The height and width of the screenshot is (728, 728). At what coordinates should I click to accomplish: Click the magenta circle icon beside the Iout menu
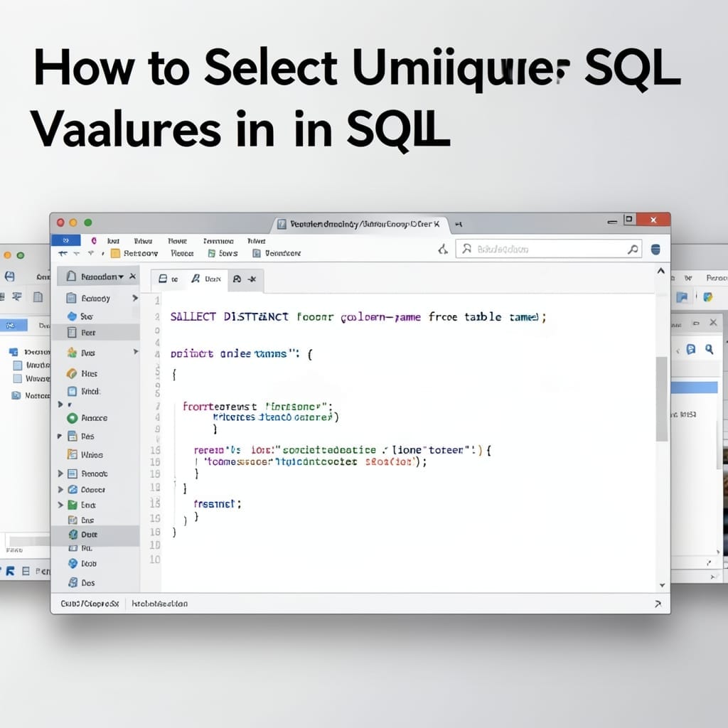point(94,240)
